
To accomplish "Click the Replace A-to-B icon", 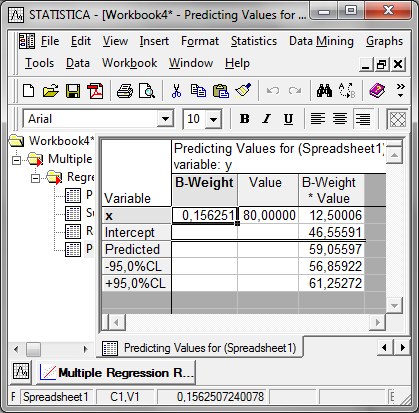I will pyautogui.click(x=347, y=91).
